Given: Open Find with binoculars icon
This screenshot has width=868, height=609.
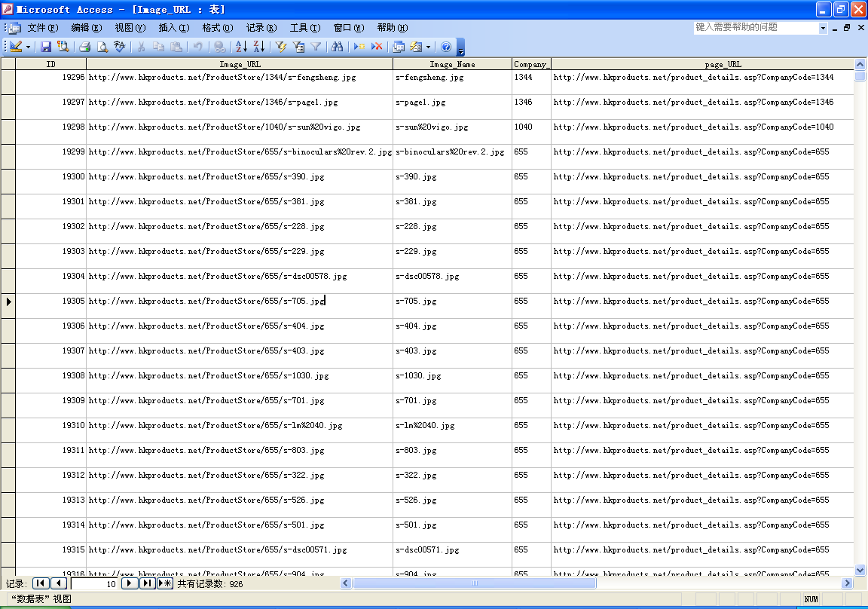Looking at the screenshot, I should 337,47.
